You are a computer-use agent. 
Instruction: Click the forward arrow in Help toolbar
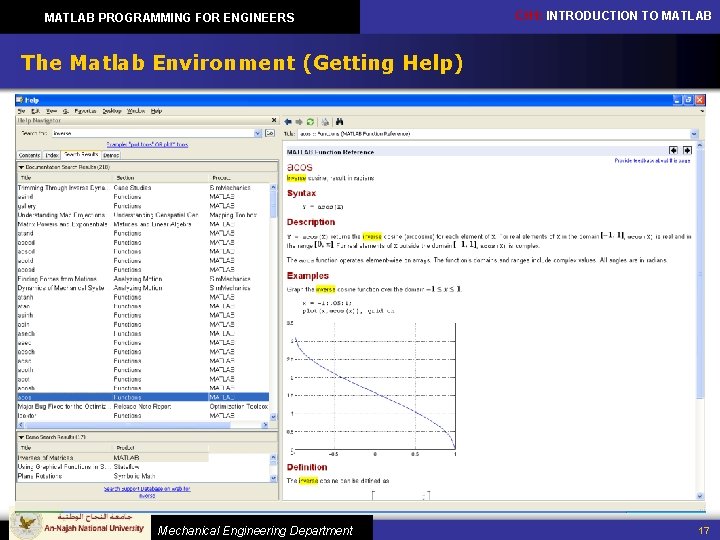(x=299, y=122)
